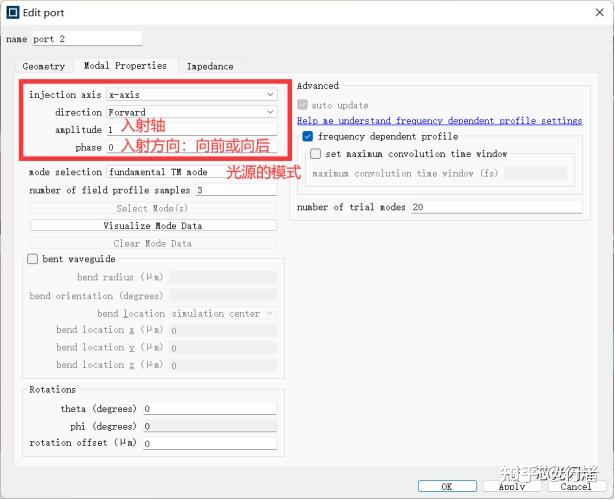Click the Cancel button
The height and width of the screenshot is (500, 615).
click(575, 486)
